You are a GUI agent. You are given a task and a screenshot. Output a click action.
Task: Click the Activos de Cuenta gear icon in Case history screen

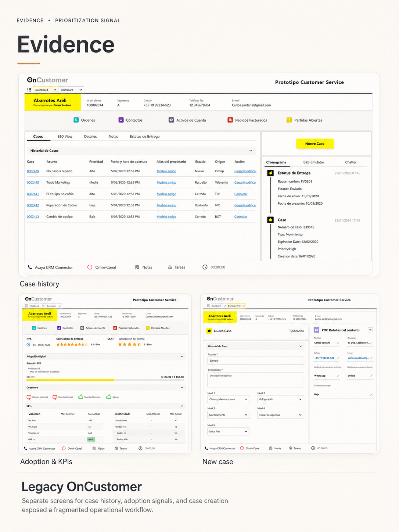tap(171, 120)
